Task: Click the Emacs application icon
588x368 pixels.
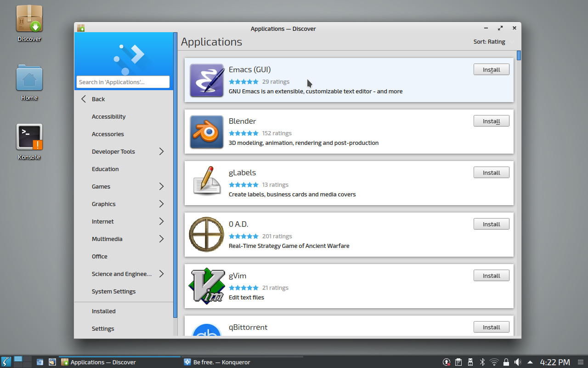Action: click(x=206, y=80)
